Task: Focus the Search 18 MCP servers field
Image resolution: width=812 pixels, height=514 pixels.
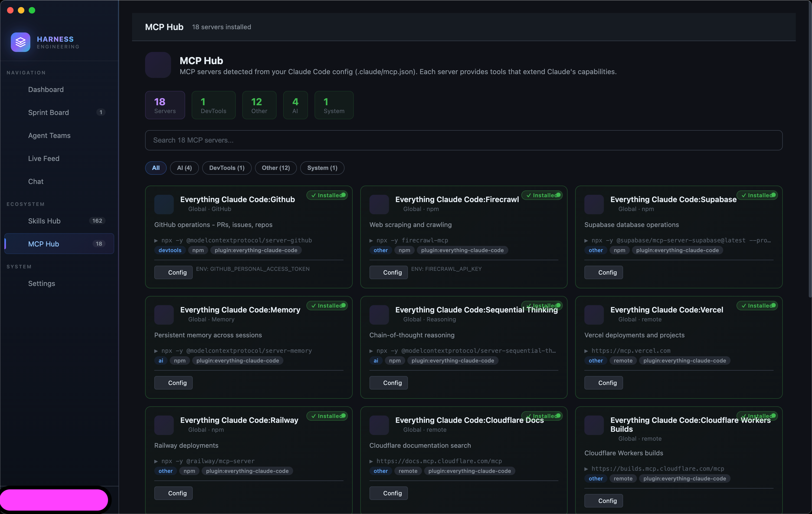Action: [464, 140]
